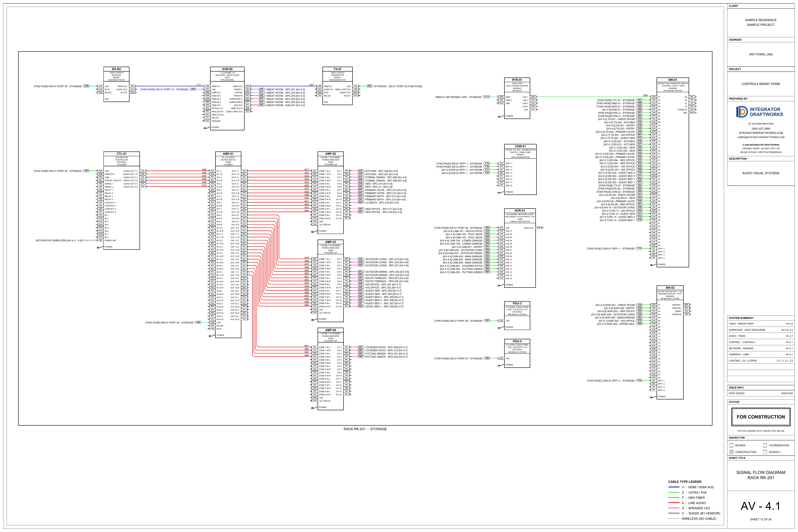Click the magenta Speaker 14/2 legend line
Image resolution: width=798 pixels, height=532 pixels.
tap(674, 508)
